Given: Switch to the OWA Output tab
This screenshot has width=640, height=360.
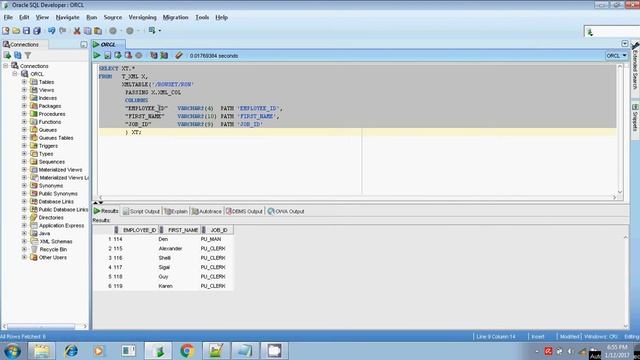Looking at the screenshot, I should pyautogui.click(x=286, y=211).
